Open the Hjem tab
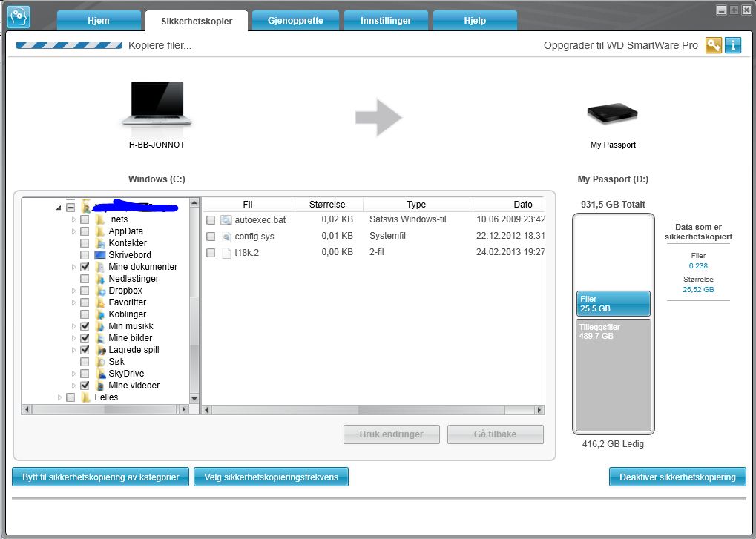 99,21
